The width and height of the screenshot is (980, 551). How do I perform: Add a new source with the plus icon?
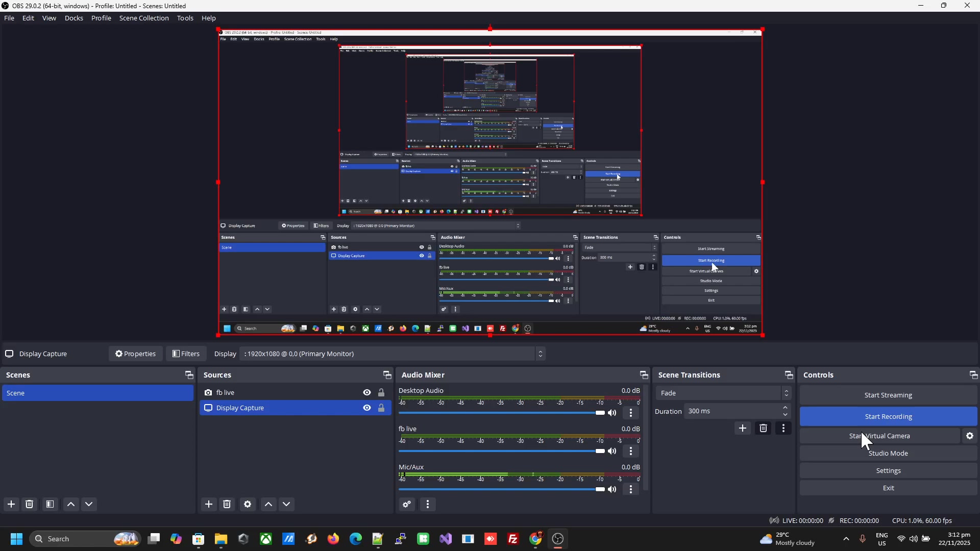209,504
